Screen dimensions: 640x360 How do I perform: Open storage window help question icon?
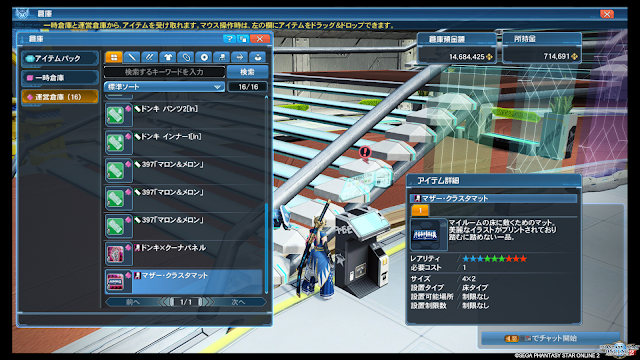tap(229, 39)
